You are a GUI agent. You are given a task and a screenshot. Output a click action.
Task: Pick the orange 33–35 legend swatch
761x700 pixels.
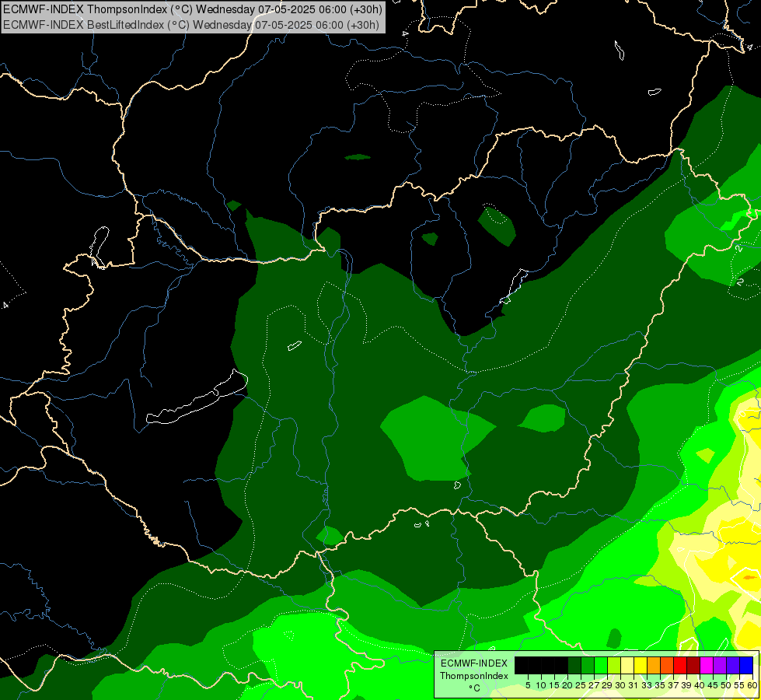[x=654, y=665]
